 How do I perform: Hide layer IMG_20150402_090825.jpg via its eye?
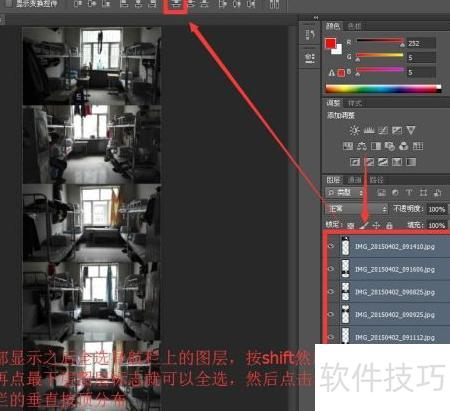coord(331,291)
